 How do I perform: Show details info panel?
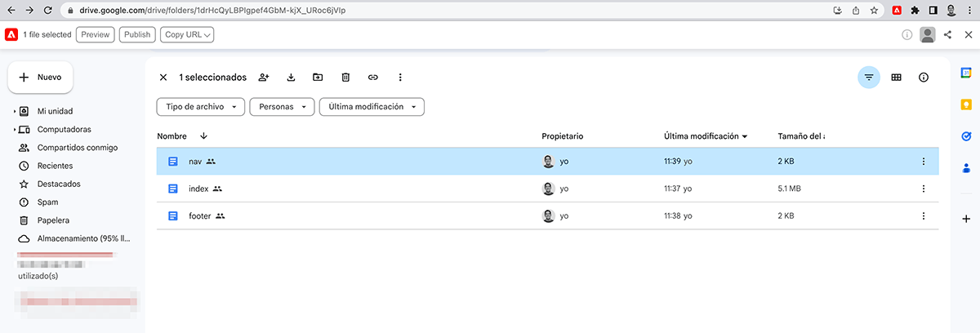(x=924, y=78)
